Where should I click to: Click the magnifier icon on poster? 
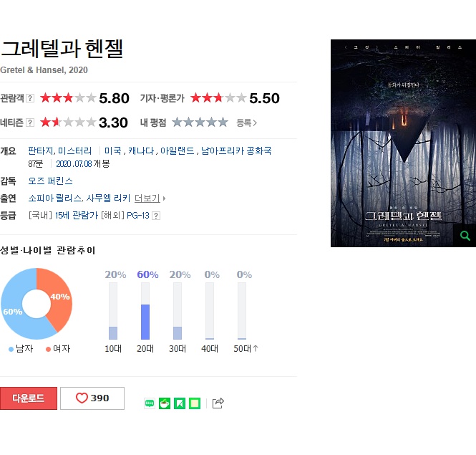click(465, 236)
